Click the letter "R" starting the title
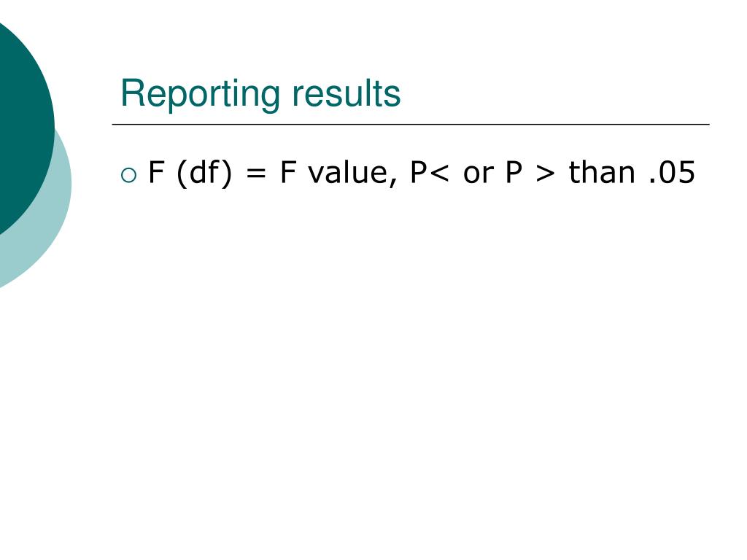747x560 pixels. (x=132, y=93)
